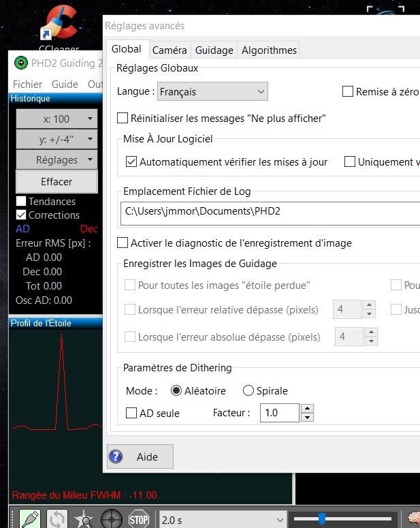Decrease the Facteur spinner value
This screenshot has width=420, height=528.
click(x=307, y=418)
